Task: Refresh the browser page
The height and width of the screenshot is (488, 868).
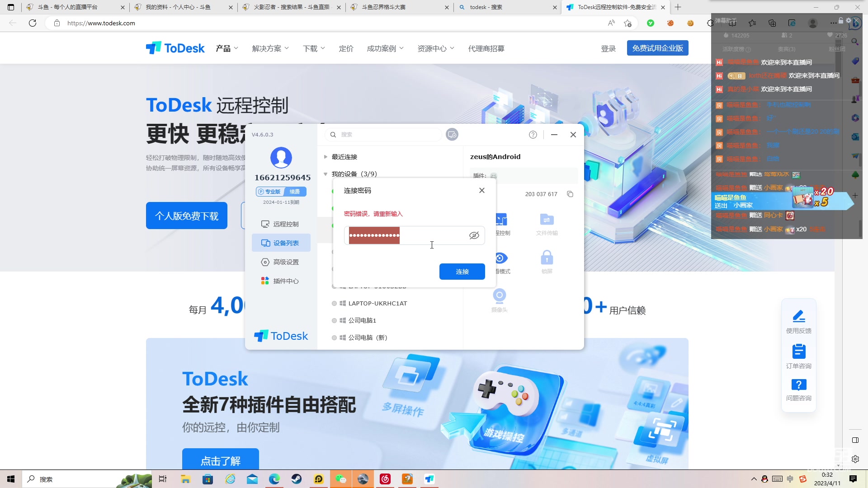Action: point(33,23)
